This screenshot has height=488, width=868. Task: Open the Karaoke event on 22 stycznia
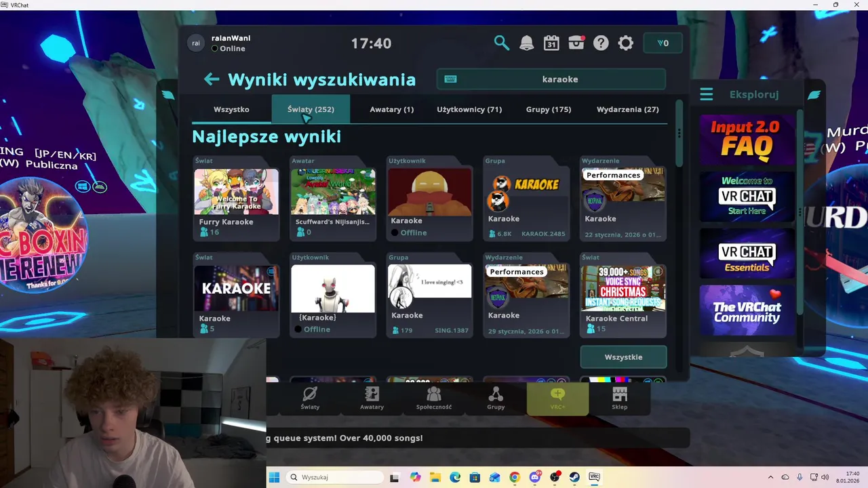(623, 199)
